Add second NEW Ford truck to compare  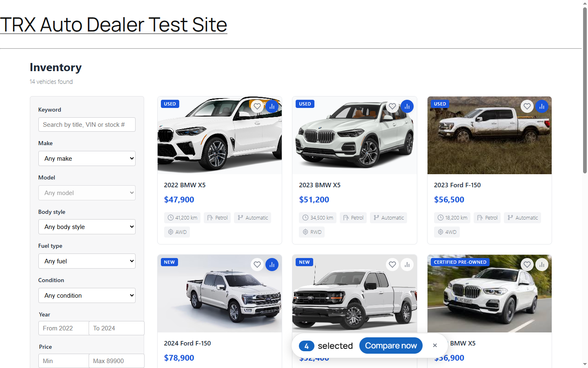tap(407, 265)
